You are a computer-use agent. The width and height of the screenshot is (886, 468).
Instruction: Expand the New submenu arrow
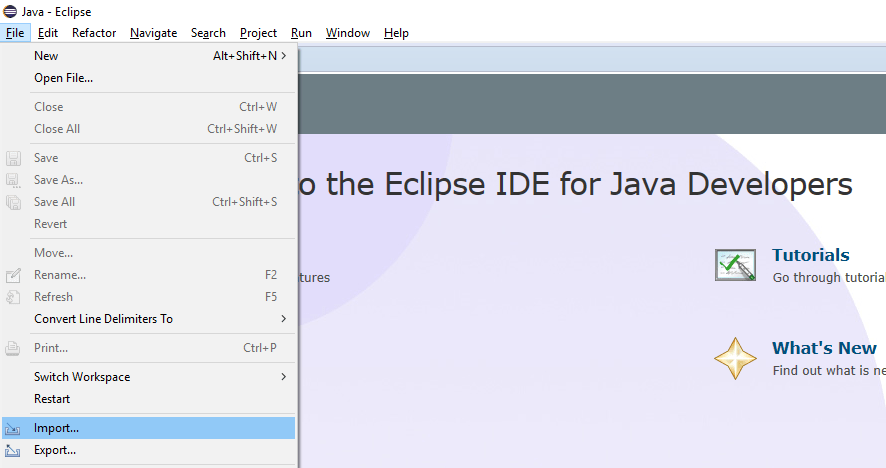click(x=284, y=55)
